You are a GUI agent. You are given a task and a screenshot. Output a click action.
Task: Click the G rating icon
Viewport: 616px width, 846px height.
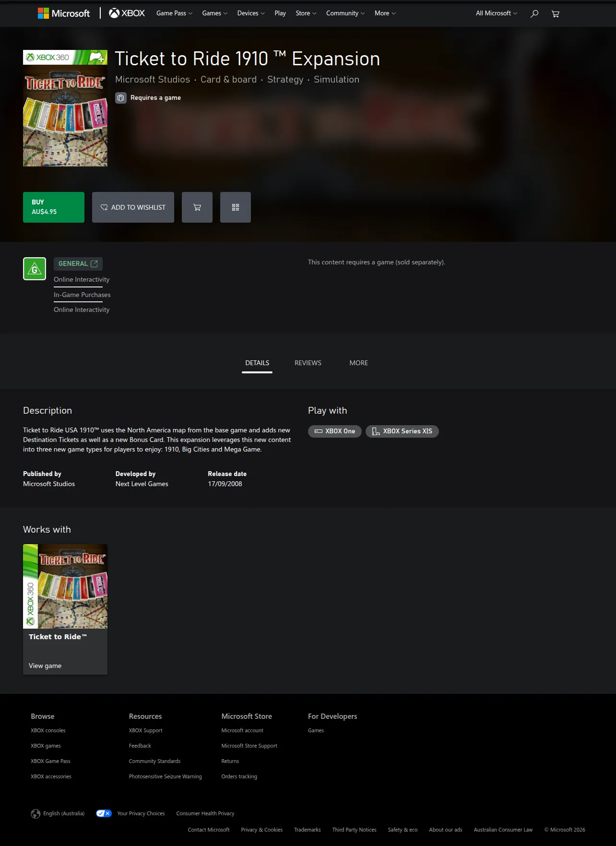click(x=35, y=269)
